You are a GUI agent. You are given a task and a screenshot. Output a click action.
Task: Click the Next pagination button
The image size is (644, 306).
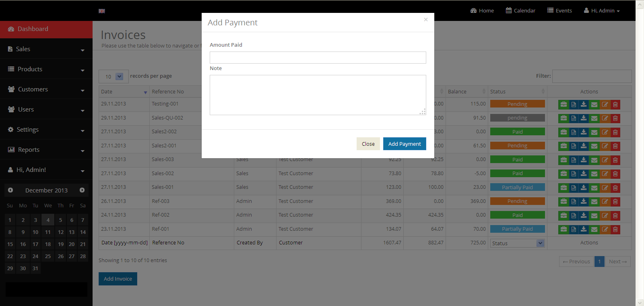pyautogui.click(x=618, y=261)
